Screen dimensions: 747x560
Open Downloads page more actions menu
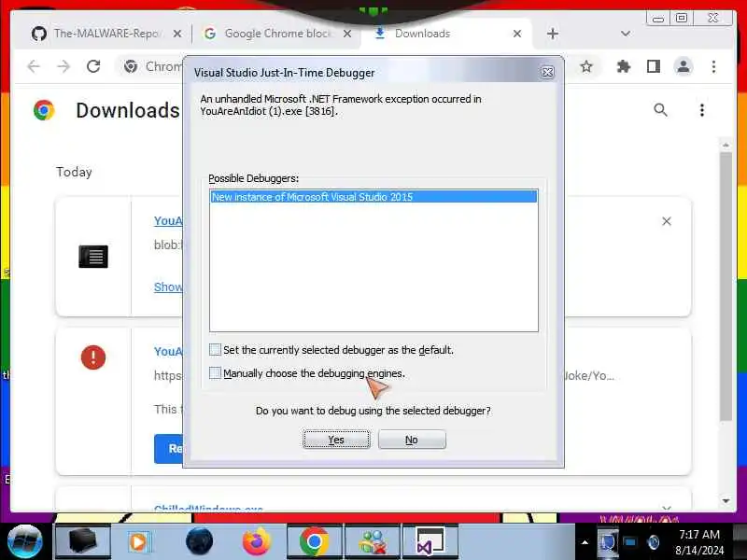(702, 110)
